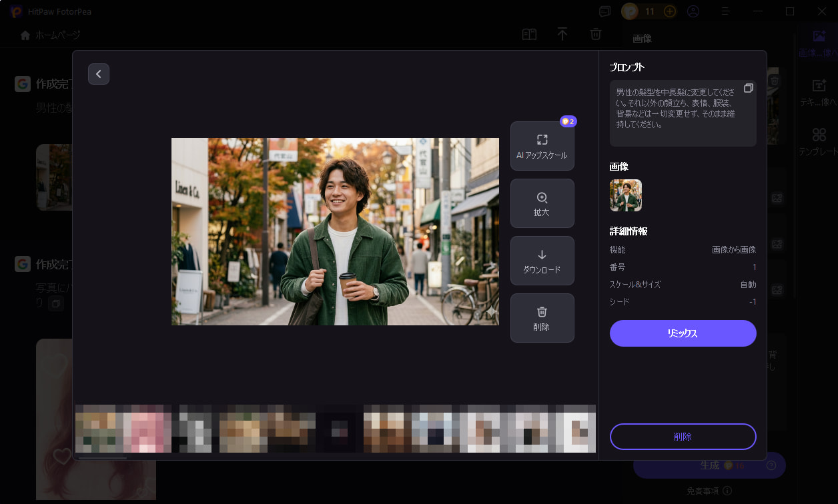Click the 削除 trash button beside the image
Screen dimensions: 838x504
(x=542, y=318)
